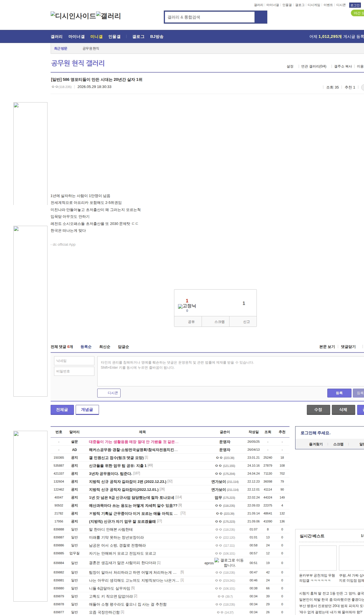
Task: Click the 수정 button
Action: [318, 410]
